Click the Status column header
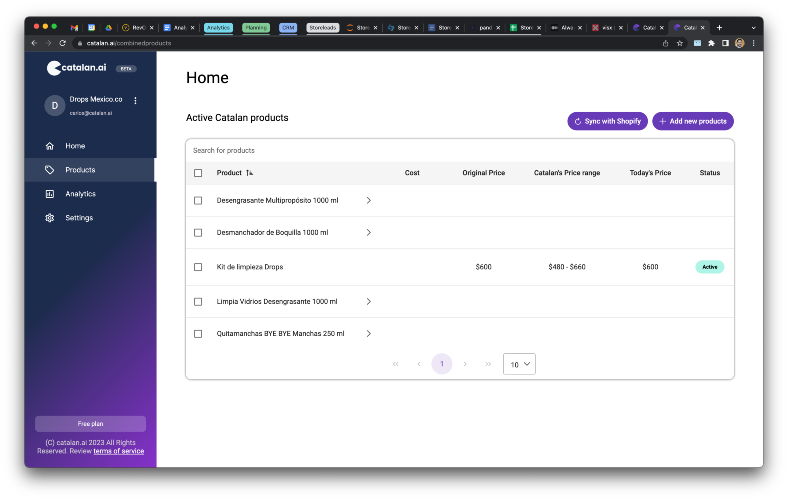The image size is (788, 500). [x=710, y=173]
